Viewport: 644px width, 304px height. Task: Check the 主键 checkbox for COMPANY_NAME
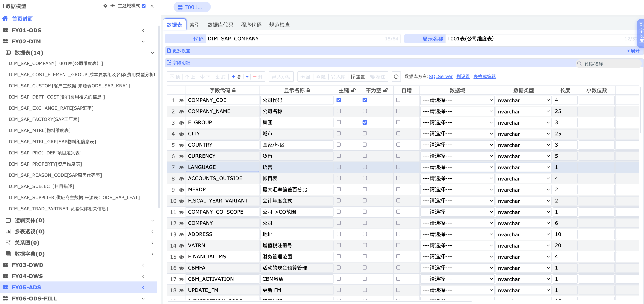pos(339,111)
